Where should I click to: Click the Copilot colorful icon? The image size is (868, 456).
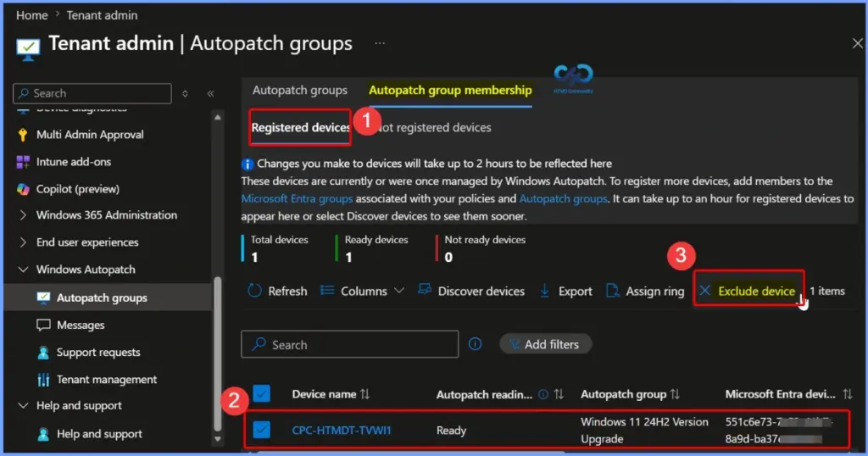pyautogui.click(x=23, y=189)
